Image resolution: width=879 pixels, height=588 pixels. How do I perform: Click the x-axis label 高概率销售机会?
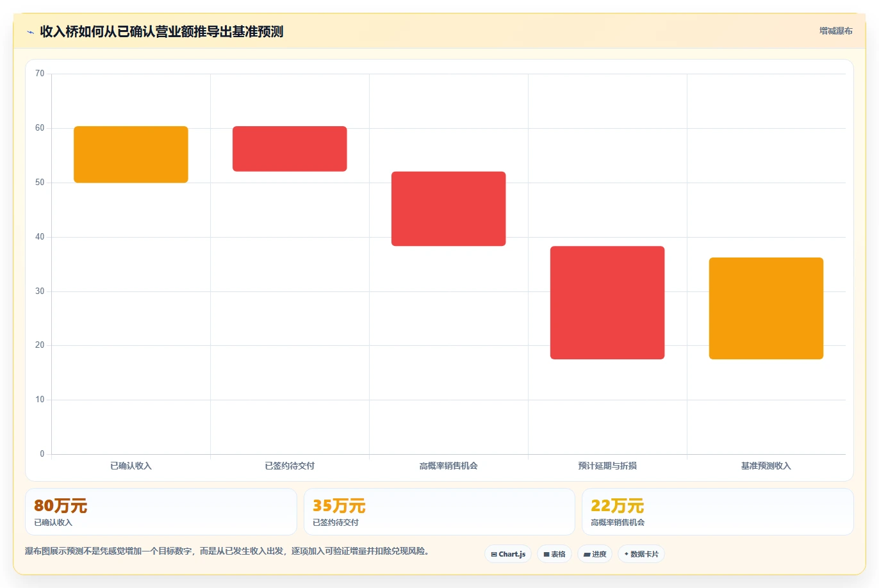(448, 466)
